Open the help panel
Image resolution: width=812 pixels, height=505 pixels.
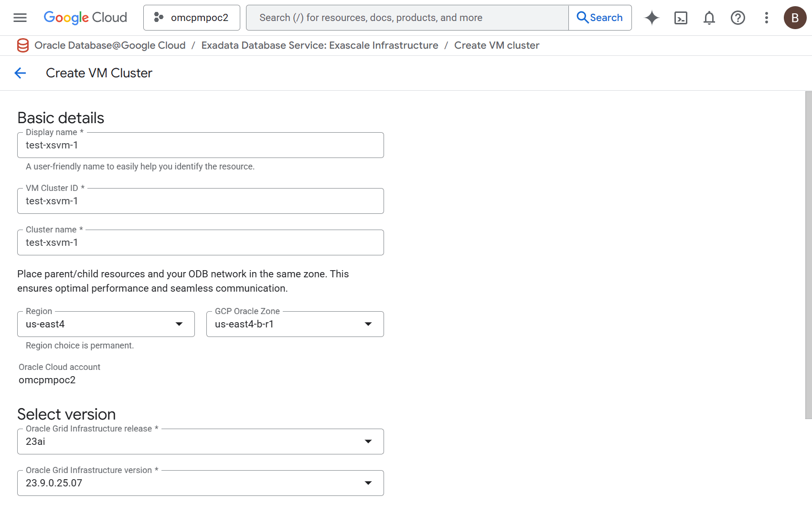click(x=737, y=18)
